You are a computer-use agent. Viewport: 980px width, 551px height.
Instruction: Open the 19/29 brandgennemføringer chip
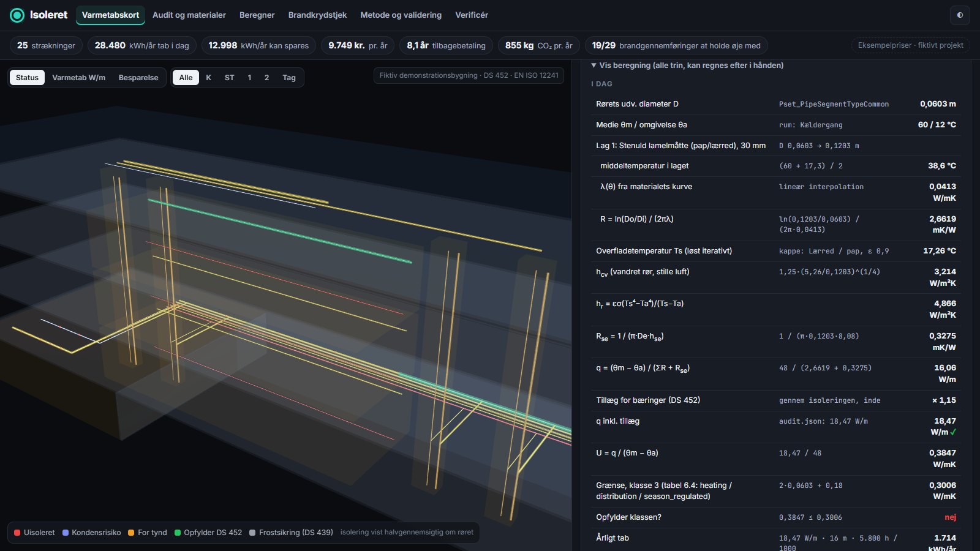click(676, 45)
